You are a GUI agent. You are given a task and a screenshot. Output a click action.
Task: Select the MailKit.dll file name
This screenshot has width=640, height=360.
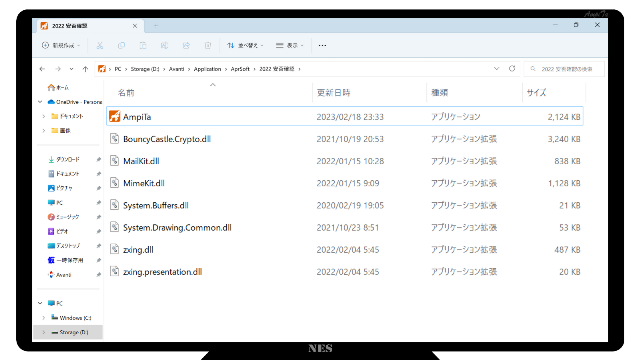tap(141, 161)
